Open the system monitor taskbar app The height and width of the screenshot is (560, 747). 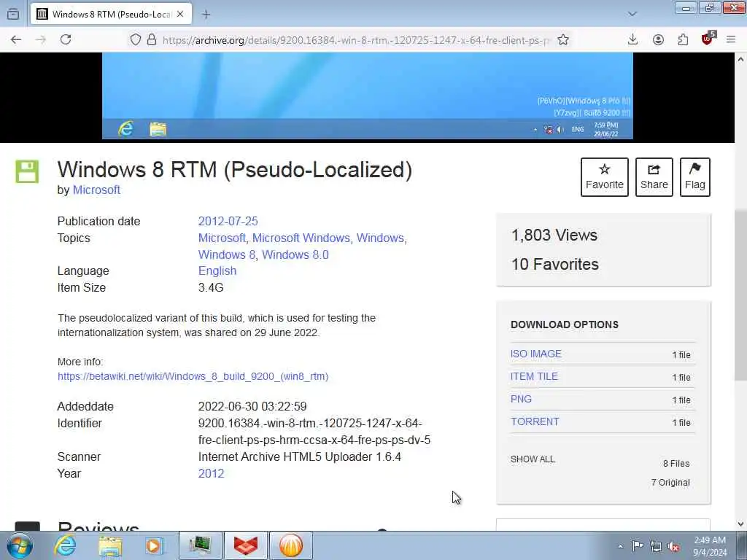201,545
